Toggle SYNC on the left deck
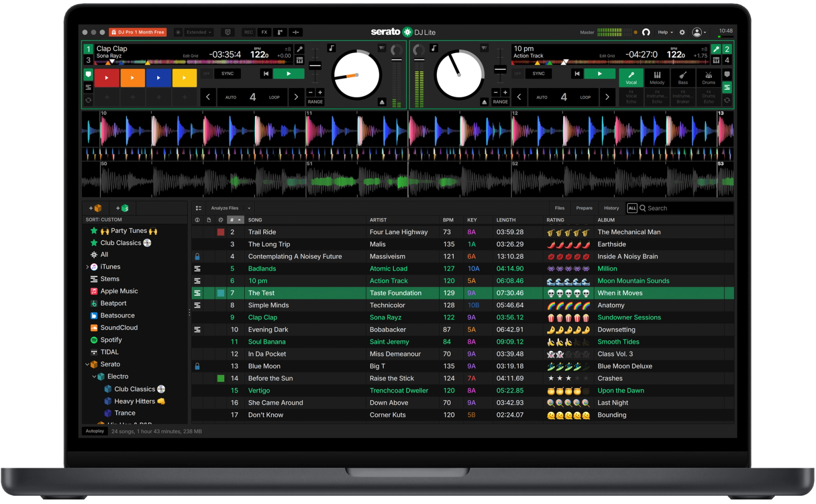This screenshot has height=504, width=816. click(x=227, y=73)
